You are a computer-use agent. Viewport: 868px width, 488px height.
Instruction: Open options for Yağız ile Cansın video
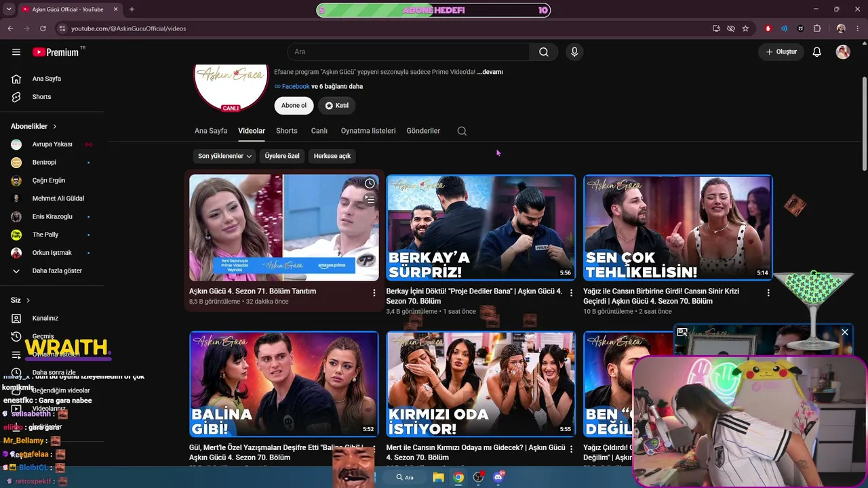pyautogui.click(x=768, y=293)
